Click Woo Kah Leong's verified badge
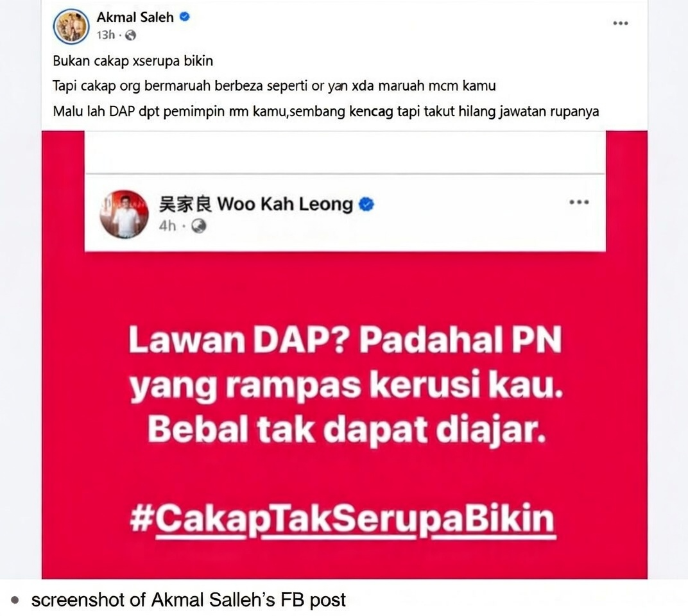The width and height of the screenshot is (688, 616). (x=366, y=205)
